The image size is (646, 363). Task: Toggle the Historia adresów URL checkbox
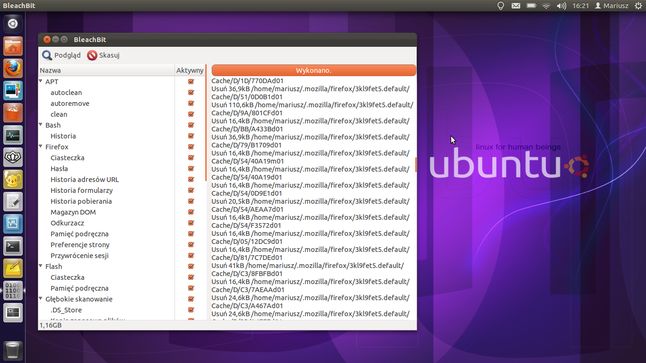click(191, 179)
